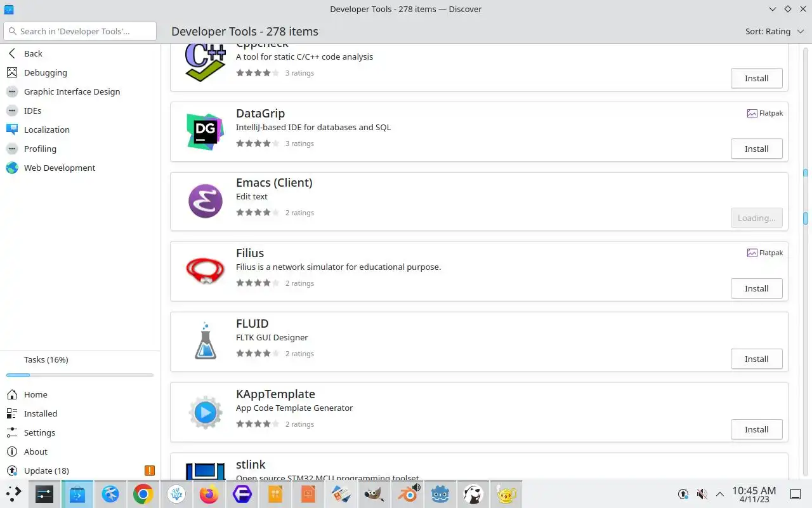Open the DataGrip title
This screenshot has width=812, height=508.
(260, 113)
